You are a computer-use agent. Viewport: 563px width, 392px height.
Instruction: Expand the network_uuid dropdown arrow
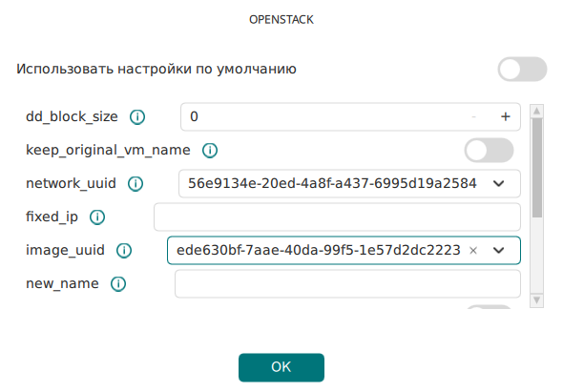click(x=499, y=184)
